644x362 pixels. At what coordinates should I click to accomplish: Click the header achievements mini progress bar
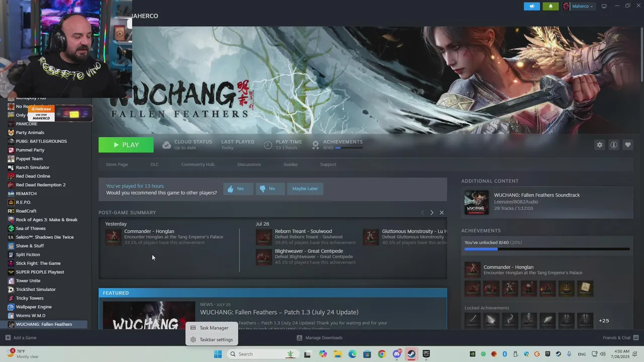(x=349, y=148)
